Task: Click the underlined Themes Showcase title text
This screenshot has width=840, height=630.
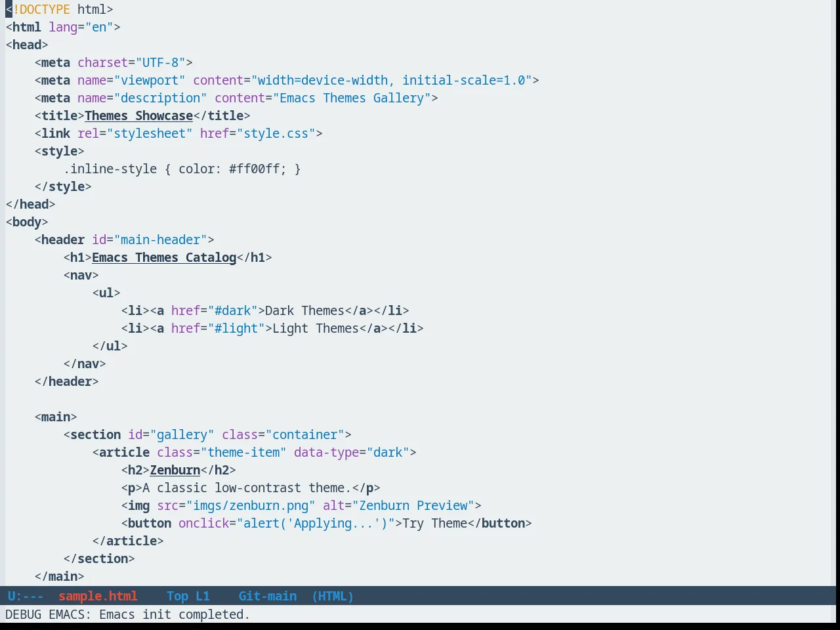Action: pyautogui.click(x=139, y=115)
